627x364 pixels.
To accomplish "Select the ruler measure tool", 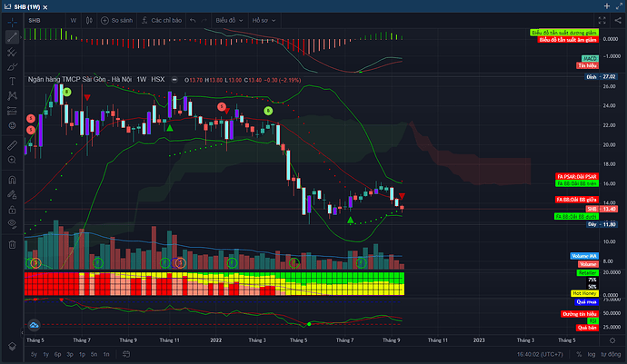I will click(12, 145).
